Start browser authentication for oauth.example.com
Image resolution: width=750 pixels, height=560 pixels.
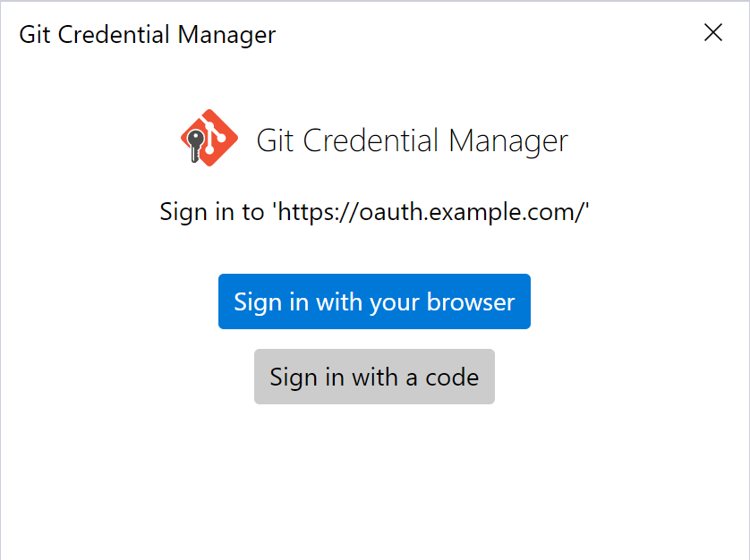(374, 301)
